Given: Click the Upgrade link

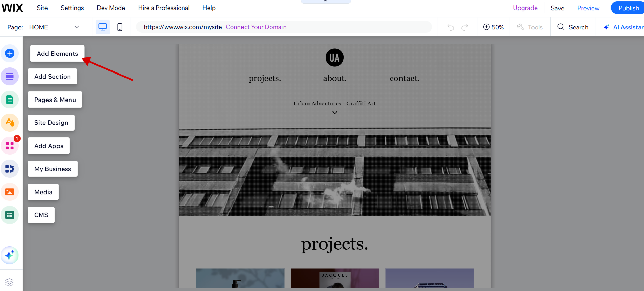Looking at the screenshot, I should (525, 8).
